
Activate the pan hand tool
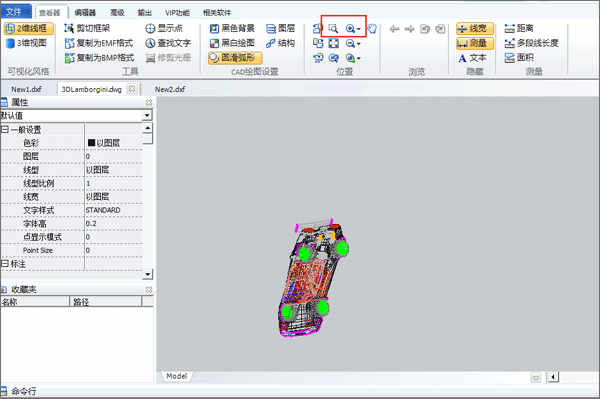372,28
